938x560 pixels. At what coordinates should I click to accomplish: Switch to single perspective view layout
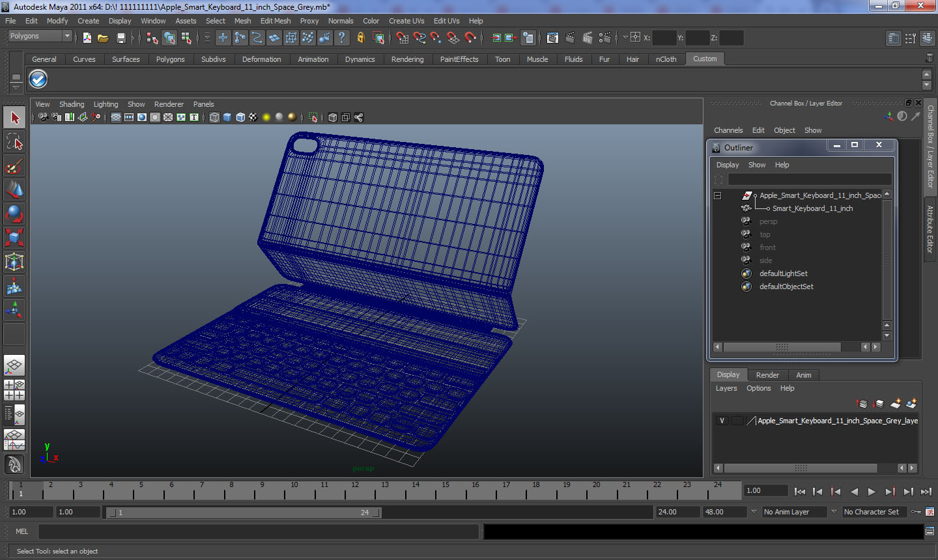[14, 366]
